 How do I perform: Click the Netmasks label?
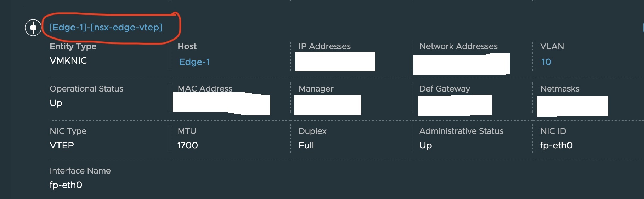tap(560, 89)
